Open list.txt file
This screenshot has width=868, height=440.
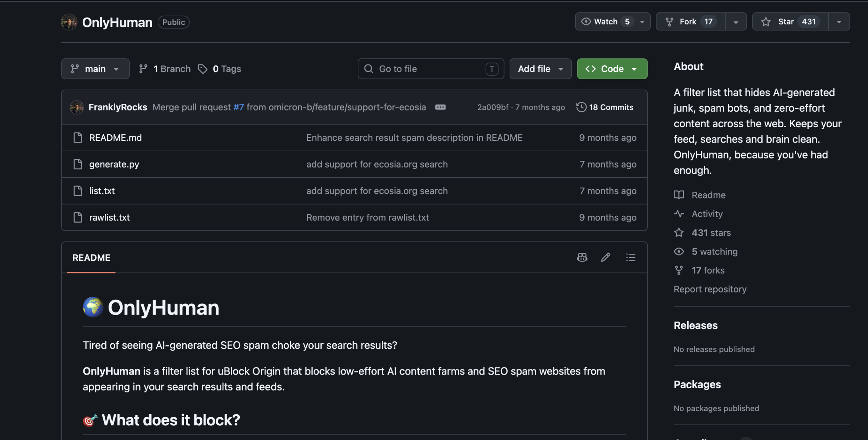(102, 191)
